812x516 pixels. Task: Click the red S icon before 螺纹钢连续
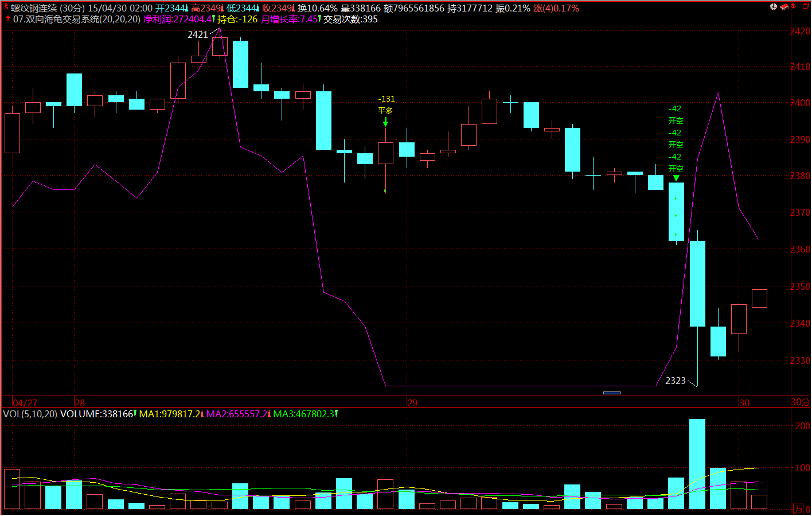pos(6,6)
